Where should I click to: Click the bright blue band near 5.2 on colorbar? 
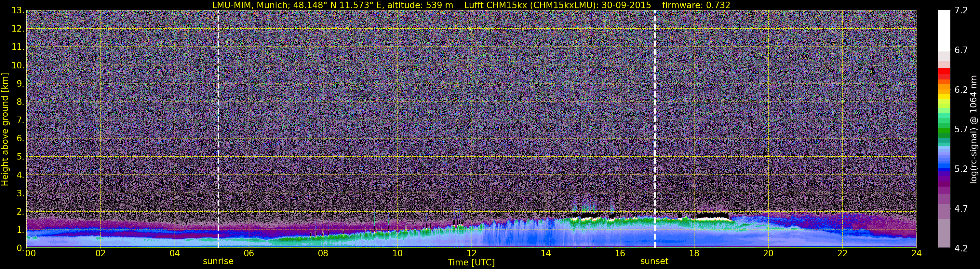tap(944, 166)
